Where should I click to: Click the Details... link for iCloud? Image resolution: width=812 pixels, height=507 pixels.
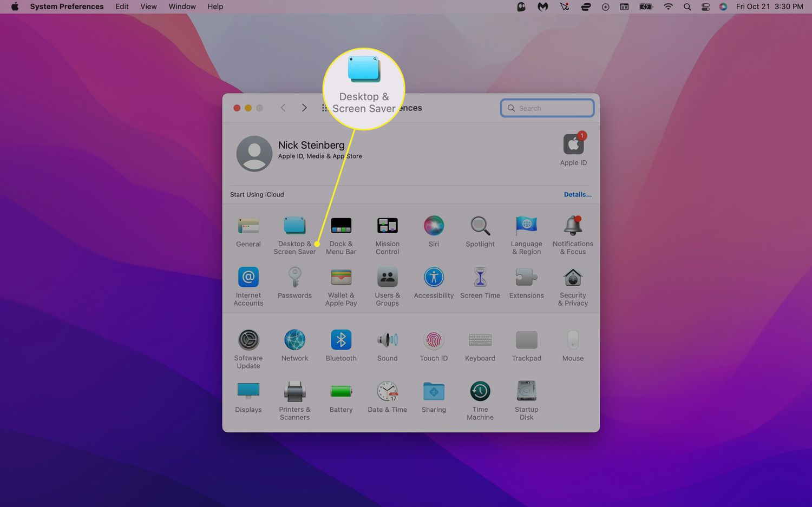click(x=578, y=194)
